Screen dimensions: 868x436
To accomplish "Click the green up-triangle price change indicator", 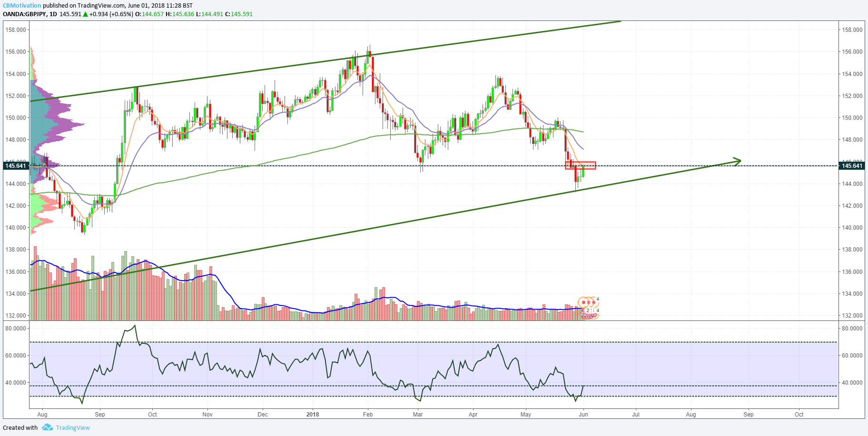I will tap(85, 14).
